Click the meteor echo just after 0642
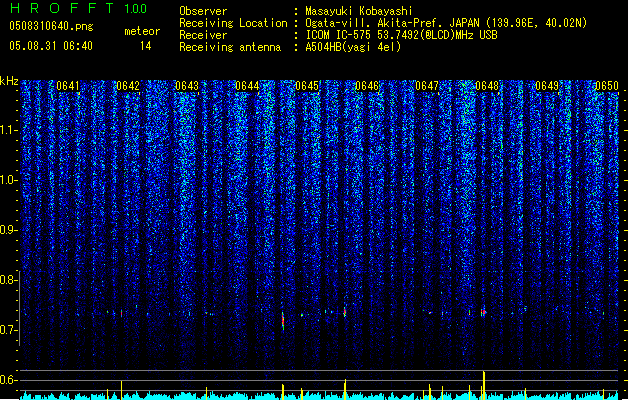Screen dimensions: 629x400 (122, 313)
